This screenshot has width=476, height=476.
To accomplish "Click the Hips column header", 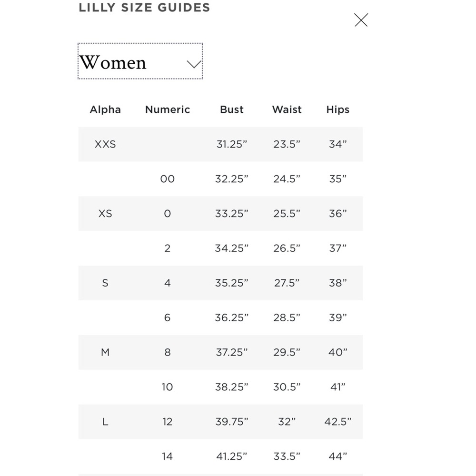I will [x=338, y=109].
